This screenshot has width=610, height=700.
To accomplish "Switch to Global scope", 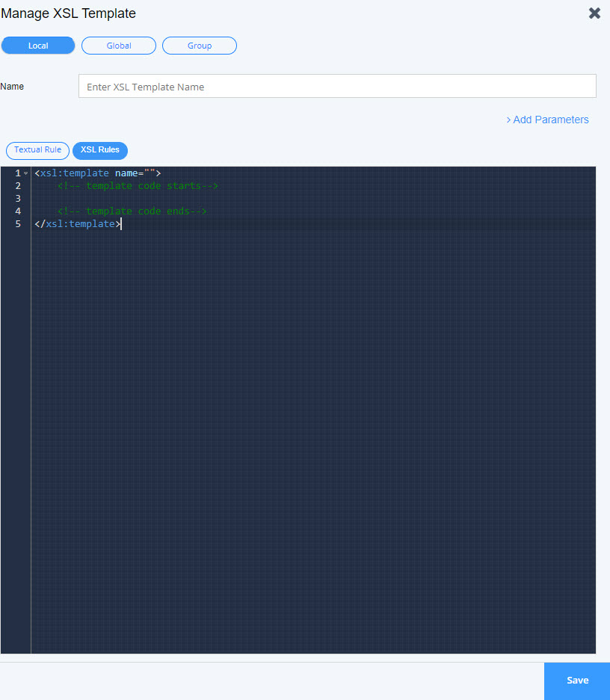I will click(x=119, y=46).
